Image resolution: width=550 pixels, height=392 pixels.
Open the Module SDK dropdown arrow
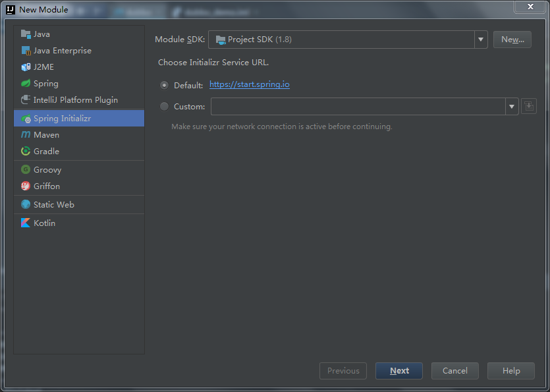pos(481,40)
